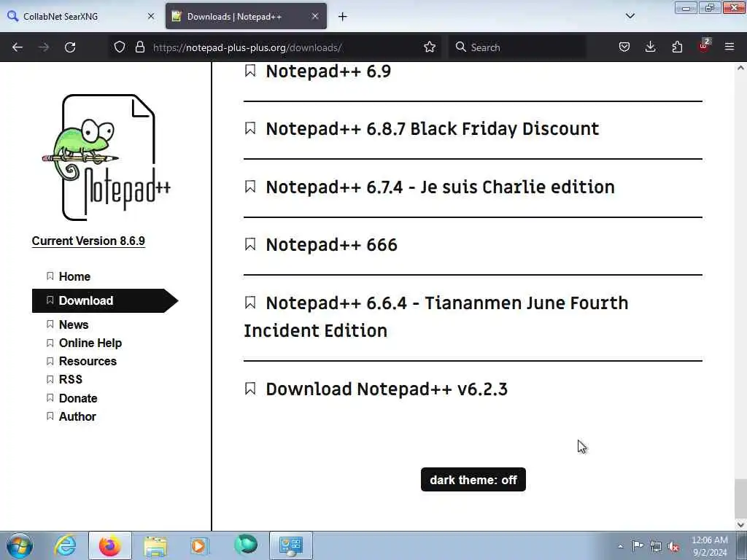Open Download Notepad++ v6.2.3 link
Viewport: 747px width, 560px height.
387,389
